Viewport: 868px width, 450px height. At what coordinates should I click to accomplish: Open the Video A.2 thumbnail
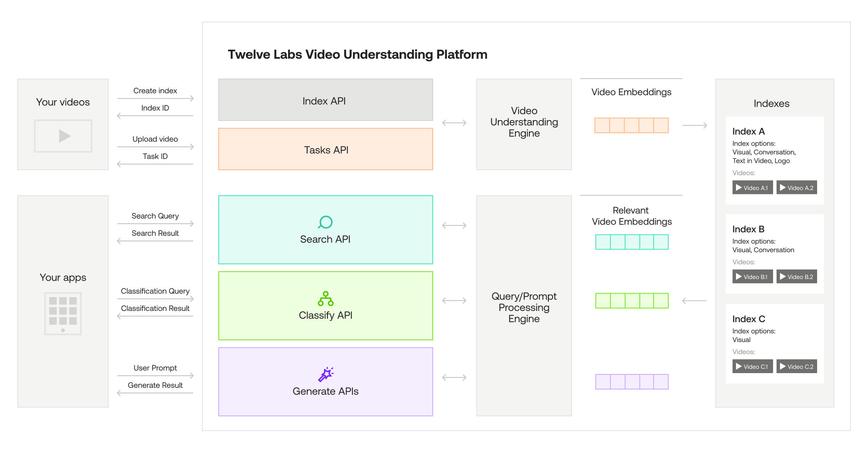coord(796,188)
